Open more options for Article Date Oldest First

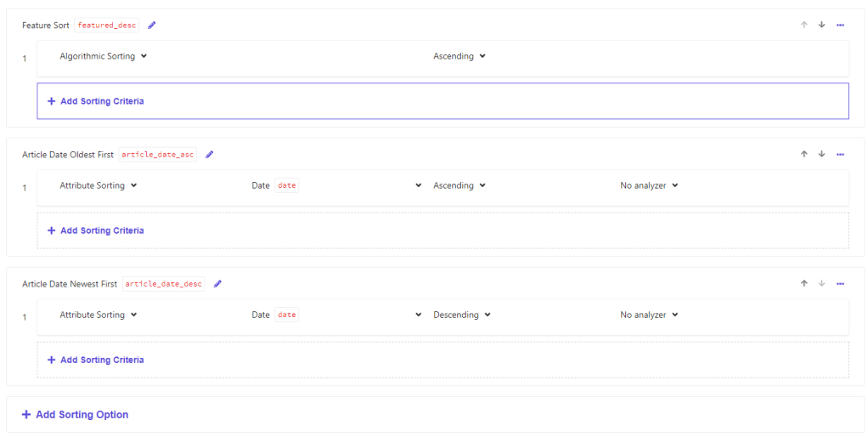(840, 154)
